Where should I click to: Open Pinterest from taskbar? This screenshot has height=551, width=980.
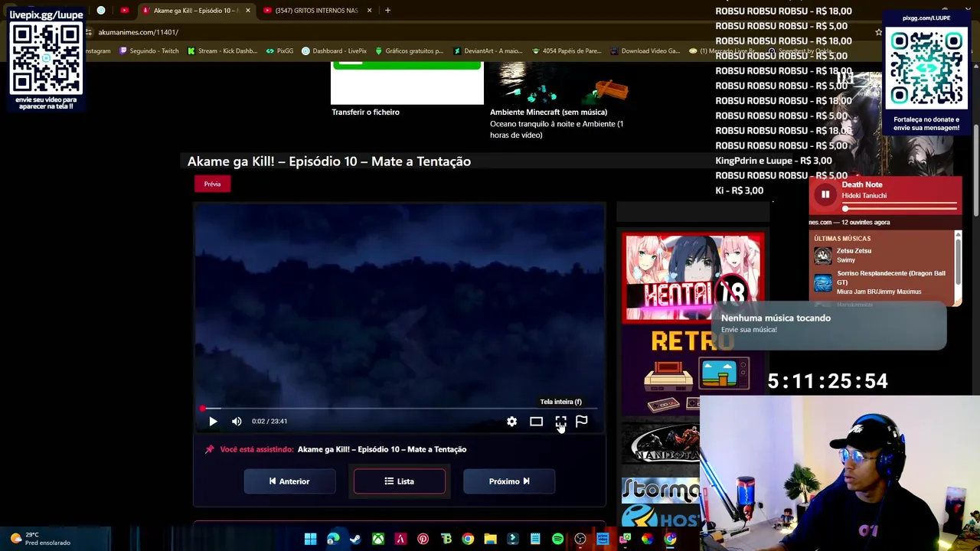(423, 540)
